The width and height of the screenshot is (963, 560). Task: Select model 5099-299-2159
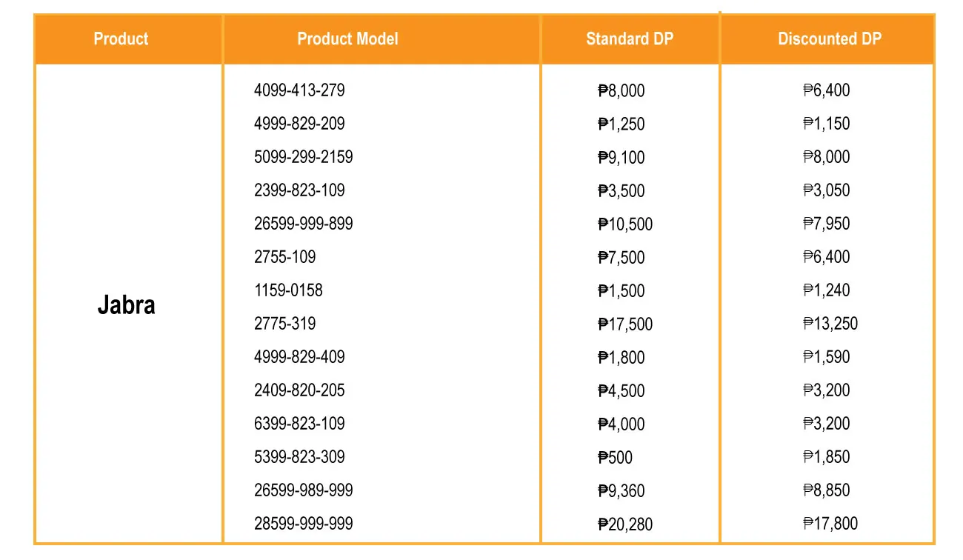point(304,157)
